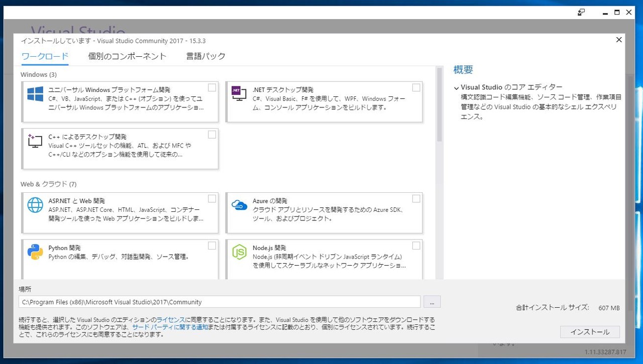This screenshot has height=364, width=643.
Task: Open the ライセンス link
Action: tap(171, 320)
